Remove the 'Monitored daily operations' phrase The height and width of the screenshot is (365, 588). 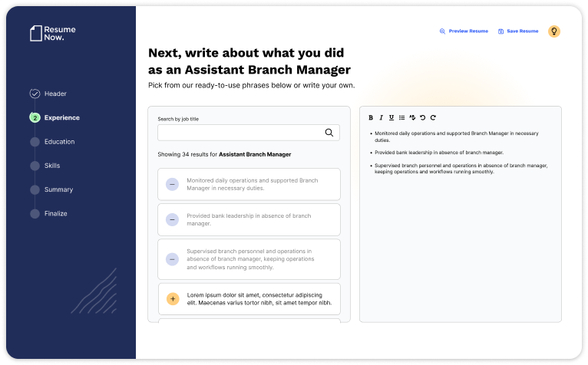tap(172, 184)
